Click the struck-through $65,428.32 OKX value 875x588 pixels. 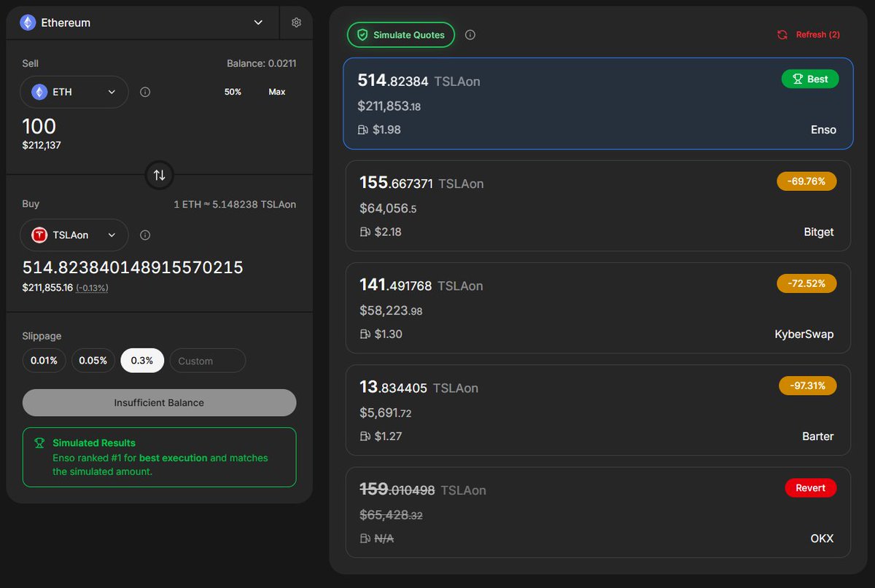click(x=391, y=514)
